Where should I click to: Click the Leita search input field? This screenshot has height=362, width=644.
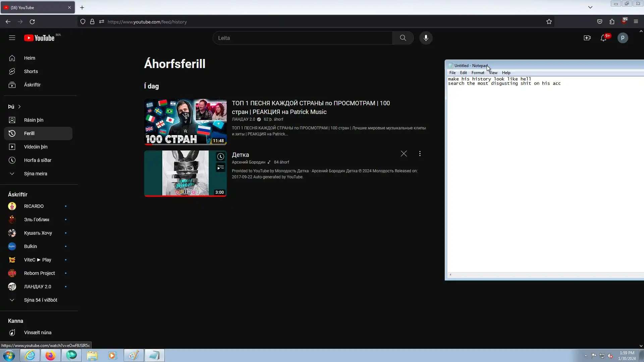pyautogui.click(x=302, y=38)
